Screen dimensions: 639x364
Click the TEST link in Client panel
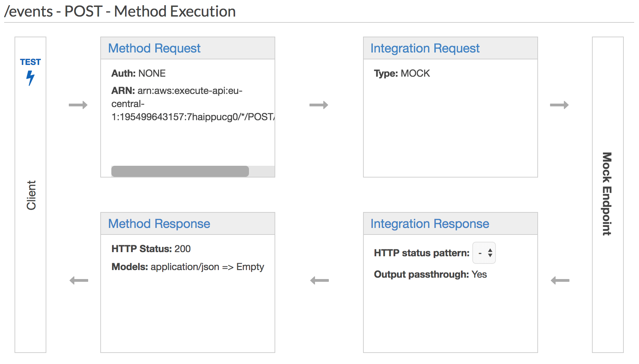[x=30, y=62]
